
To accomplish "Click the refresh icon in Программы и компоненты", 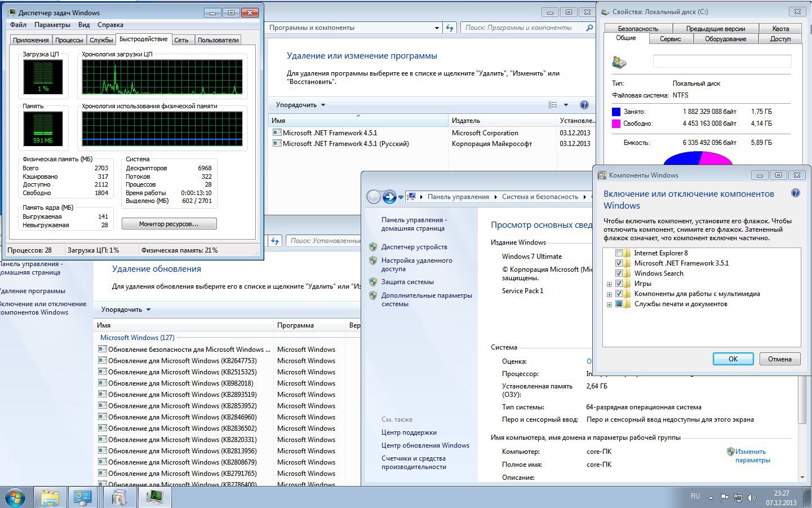I will point(449,28).
